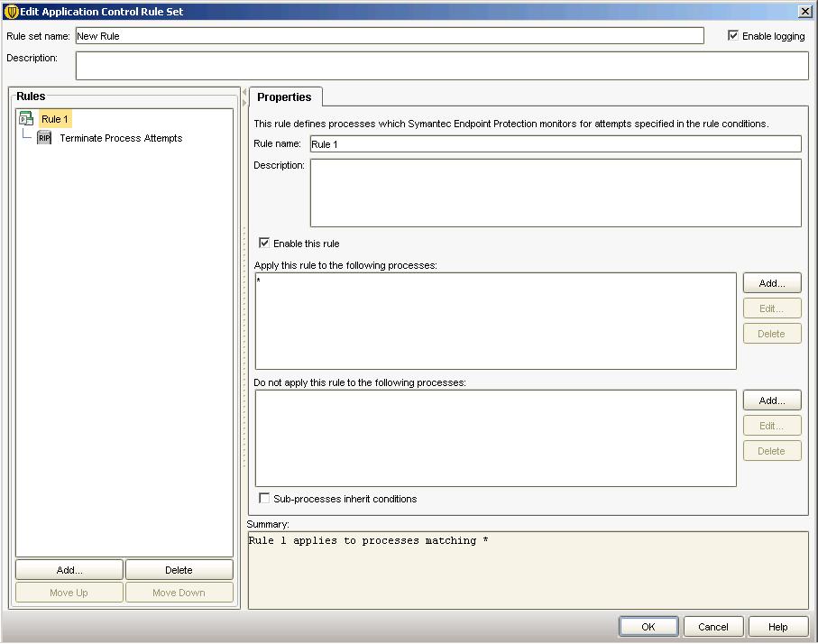Screen dimensions: 818x644
Task: Enable Sub-processes inherit conditions checkbox
Action: 264,499
